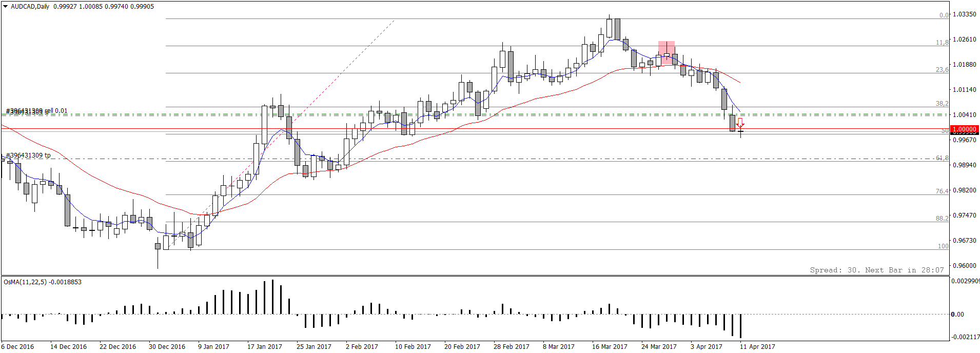The image size is (980, 353).
Task: Click the Fibonacci 0.0 level label
Action: coord(944,15)
